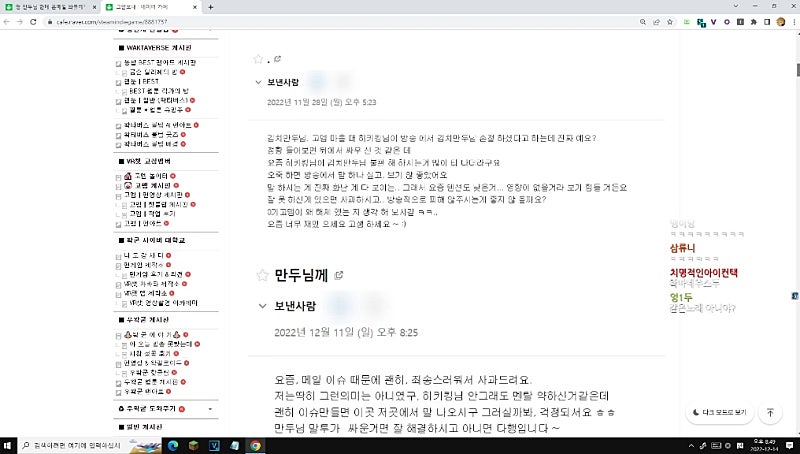Click the purple V extension icon
Image resolution: width=800 pixels, height=454 pixels.
pyautogui.click(x=714, y=22)
